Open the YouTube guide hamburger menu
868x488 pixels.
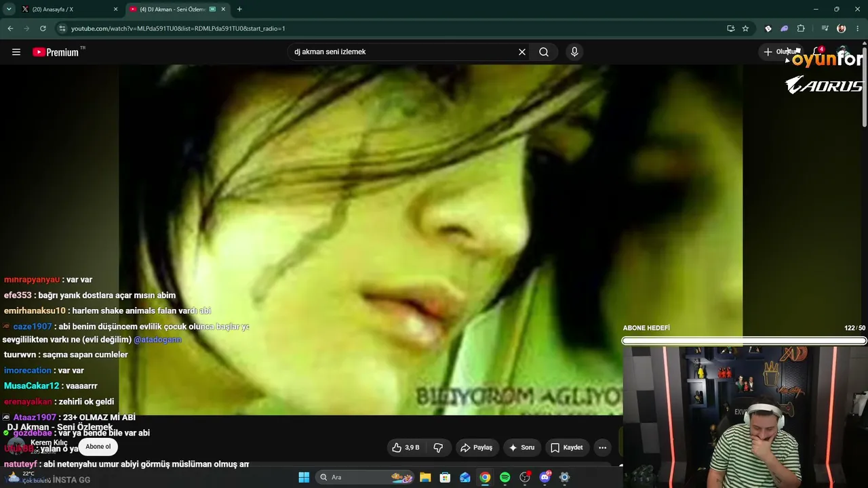[x=16, y=52]
